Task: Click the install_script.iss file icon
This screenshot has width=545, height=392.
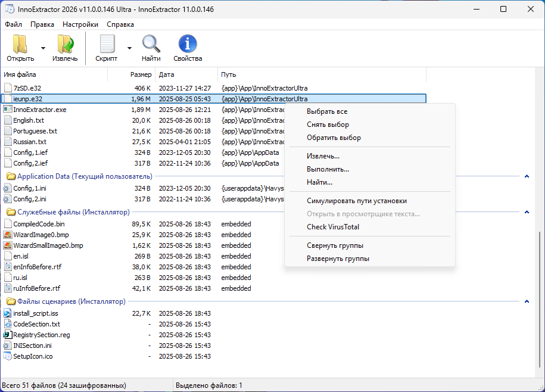Action: [8, 313]
